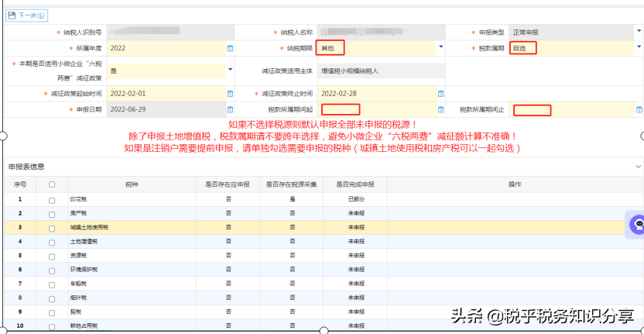The width and height of the screenshot is (644, 334).
Task: Select the 房产税 tax name cell
Action: 132,213
